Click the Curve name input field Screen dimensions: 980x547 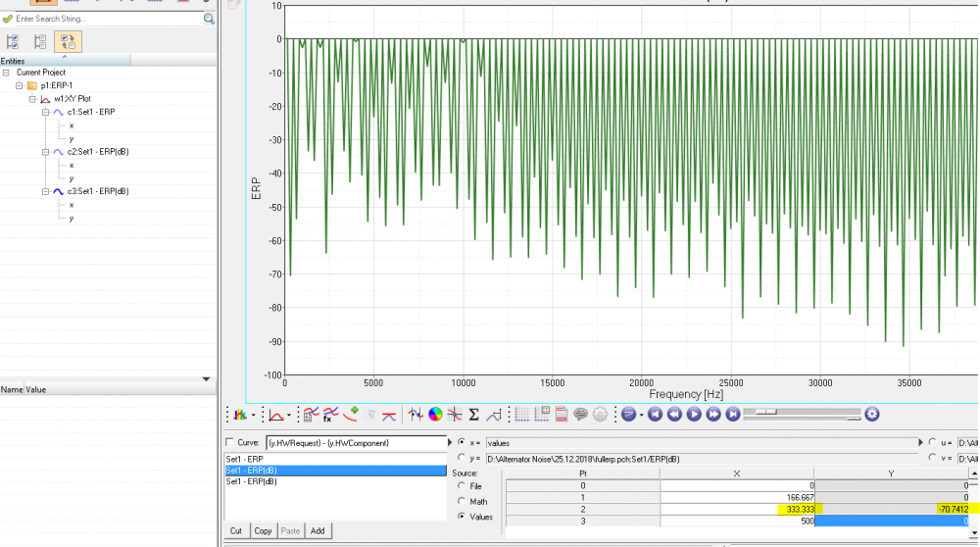[x=357, y=443]
